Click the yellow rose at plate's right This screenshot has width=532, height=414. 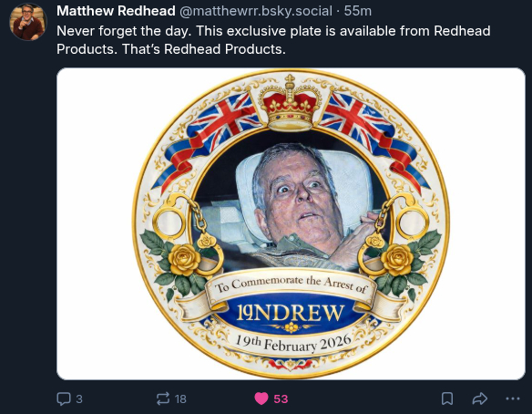[x=396, y=260]
